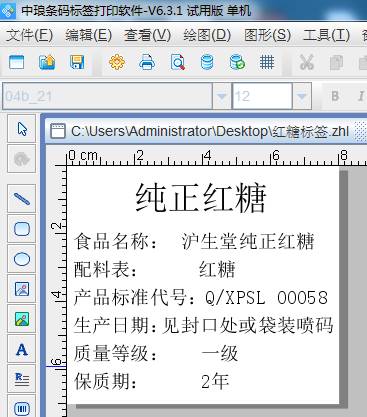Click the Cut scissors icon
This screenshot has height=417, width=367.
click(307, 62)
